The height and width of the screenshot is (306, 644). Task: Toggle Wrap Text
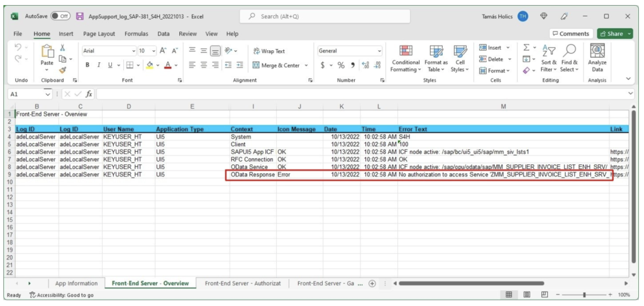point(269,51)
